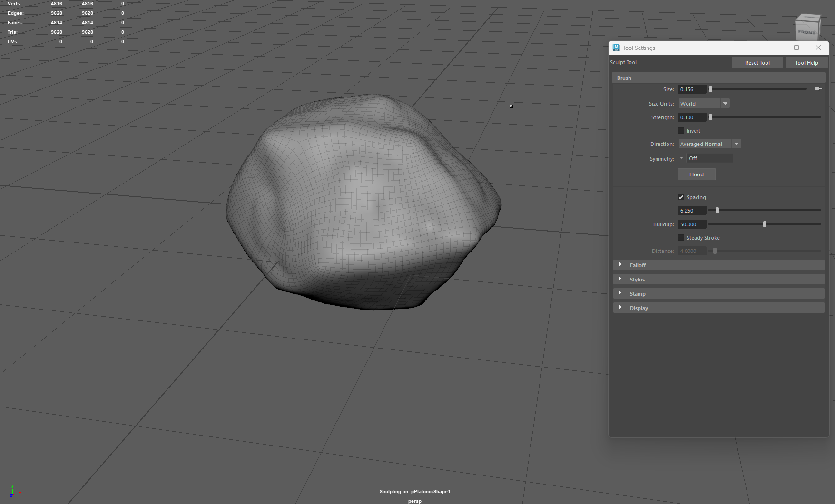Click the Reset Tool button
This screenshot has height=504, width=835.
(757, 62)
